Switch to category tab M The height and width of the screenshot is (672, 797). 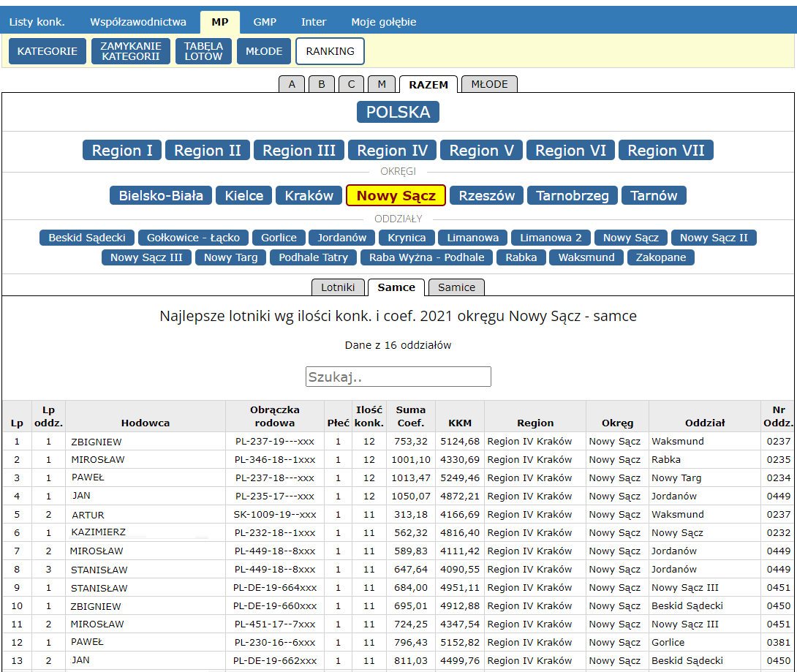coord(382,84)
